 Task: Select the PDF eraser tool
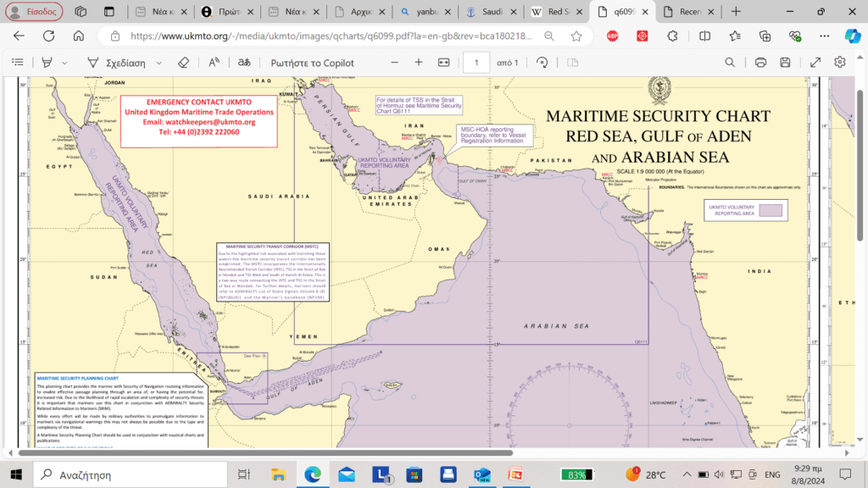(x=183, y=63)
